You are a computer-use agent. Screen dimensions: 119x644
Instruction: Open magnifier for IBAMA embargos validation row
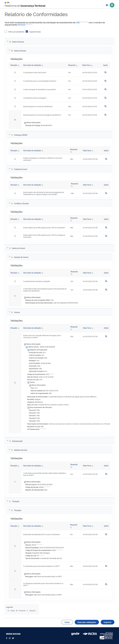[106, 159]
